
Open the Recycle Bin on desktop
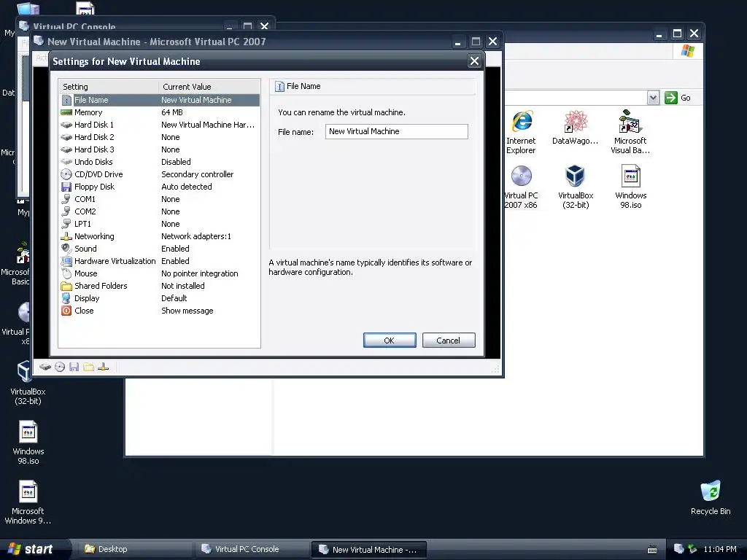711,498
